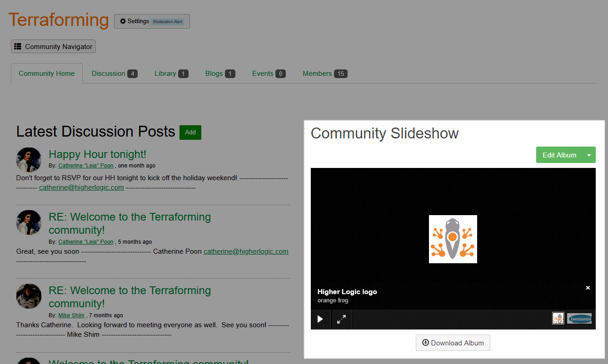Click the Edit Album button
This screenshot has height=364, width=608.
tap(559, 155)
